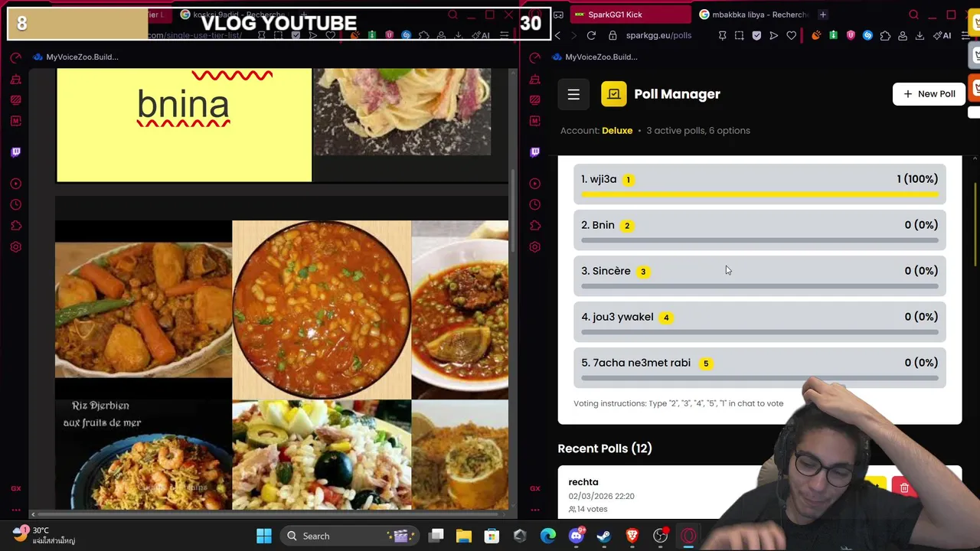Open Twitch in the left window sidebar
The width and height of the screenshot is (980, 551).
pos(16,152)
